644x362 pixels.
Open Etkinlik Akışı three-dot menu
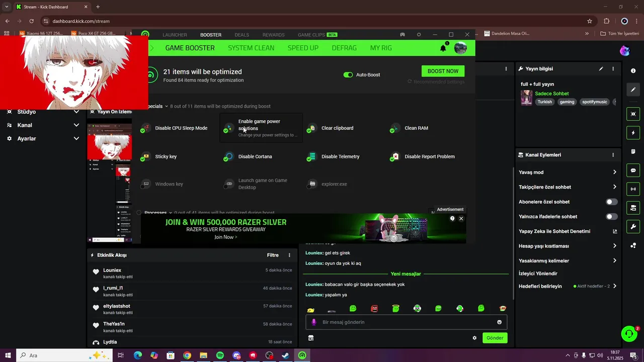[x=289, y=255]
